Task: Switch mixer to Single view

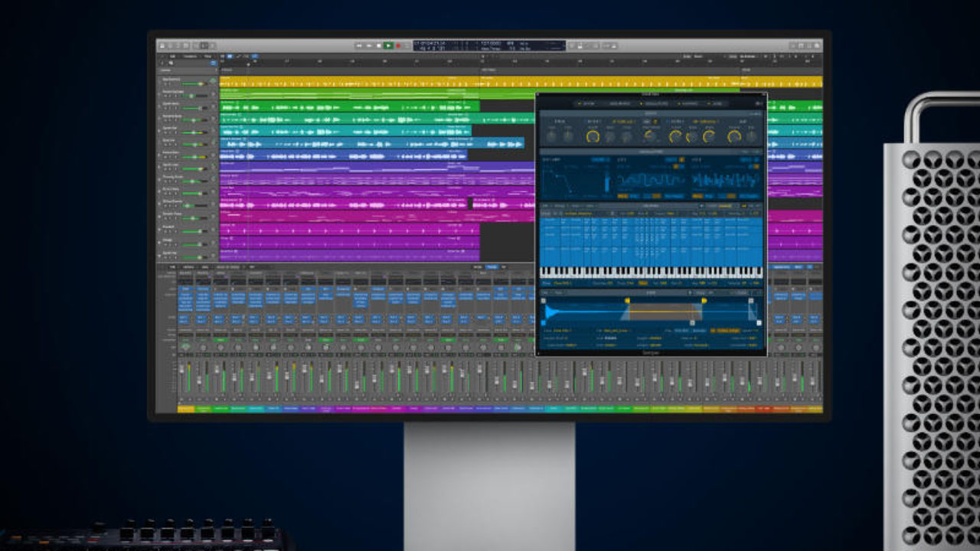Action: pyautogui.click(x=478, y=267)
